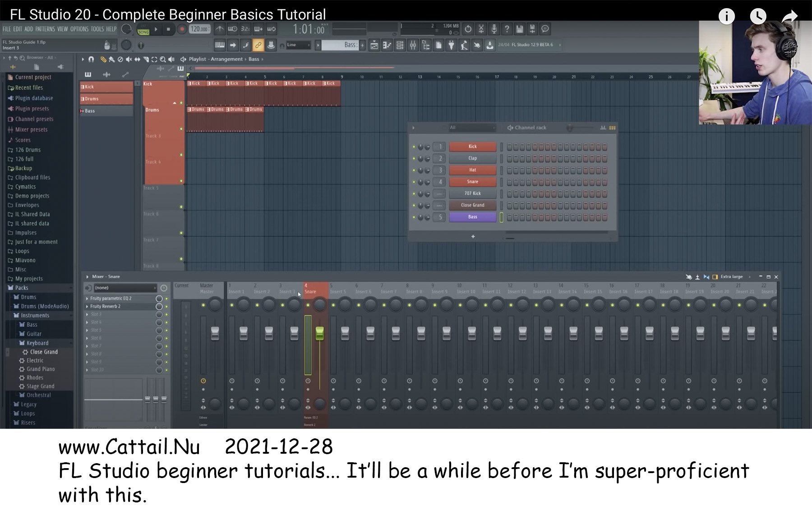
Task: Select the playlist mute tool
Action: (129, 59)
